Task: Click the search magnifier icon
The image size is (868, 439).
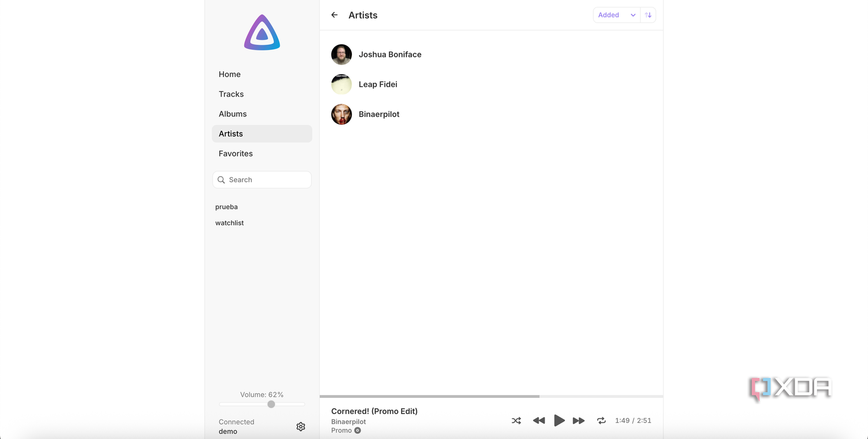Action: 221,180
